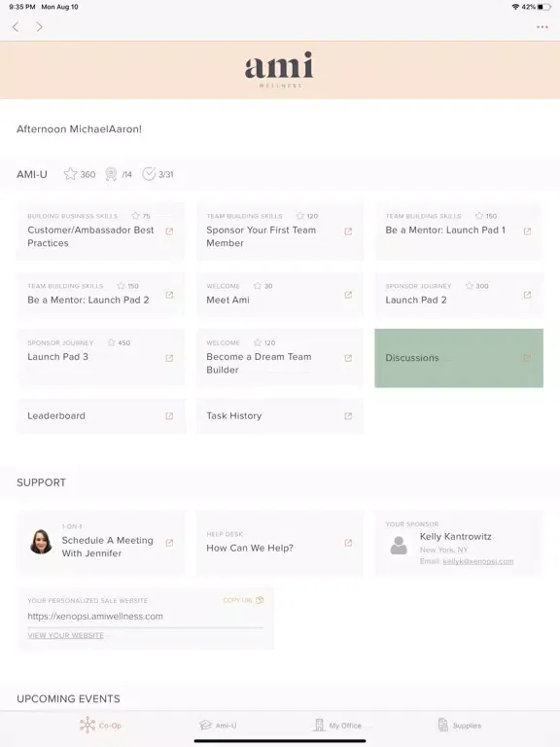This screenshot has height=747, width=560.
Task: Open external link icon for Leaderboard
Action: click(x=169, y=416)
